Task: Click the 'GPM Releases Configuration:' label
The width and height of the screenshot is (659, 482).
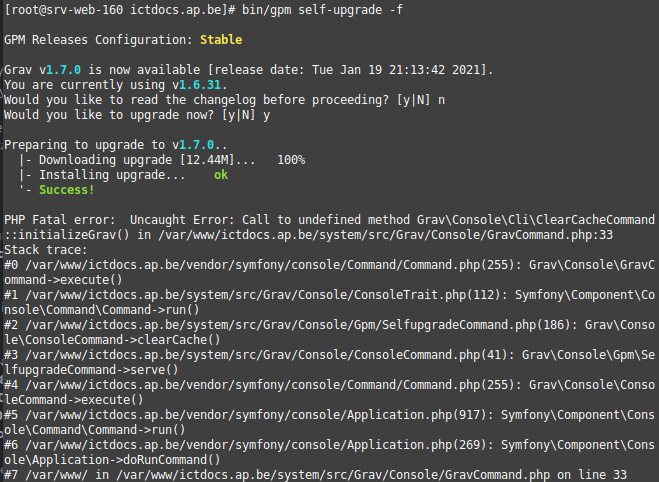Action: pos(98,40)
